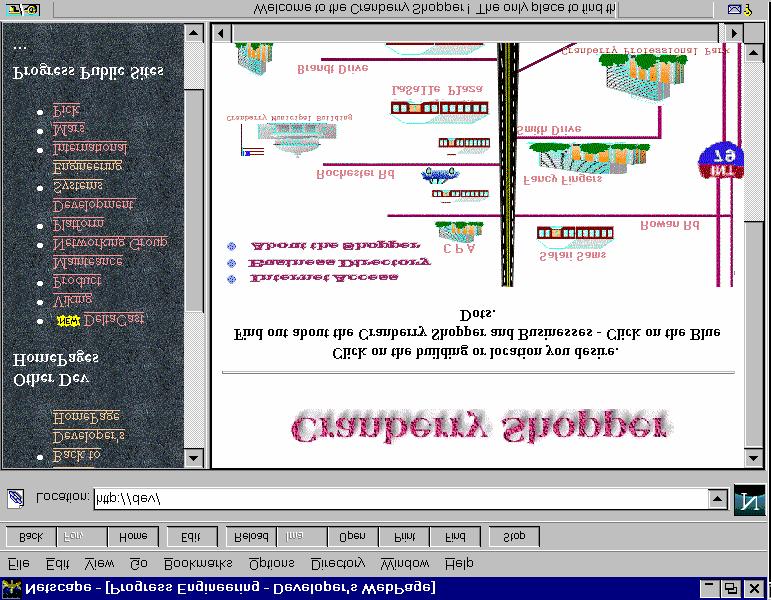
Task: Click the Edit toolbar button
Action: [192, 537]
